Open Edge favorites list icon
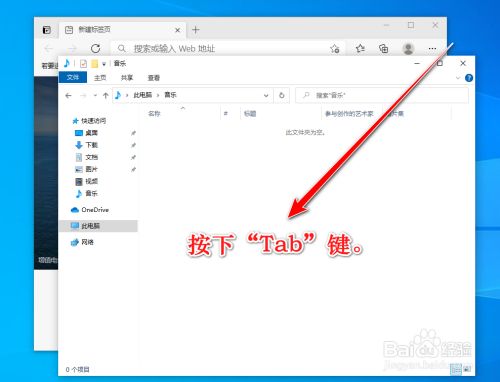500x382 pixels. click(360, 49)
